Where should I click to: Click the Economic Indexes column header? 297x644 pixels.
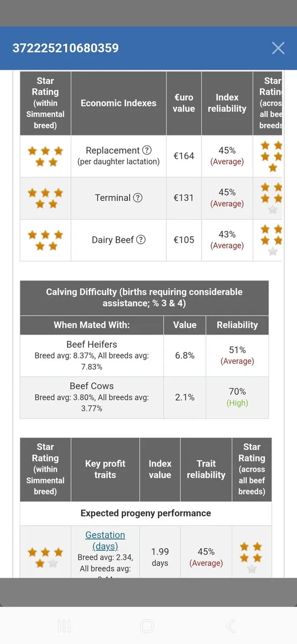tap(118, 103)
